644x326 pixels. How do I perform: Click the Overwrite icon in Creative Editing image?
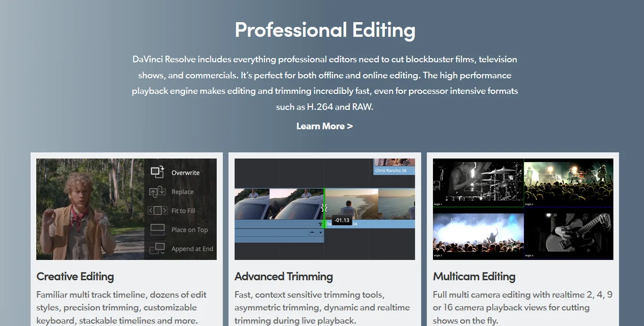click(x=157, y=172)
